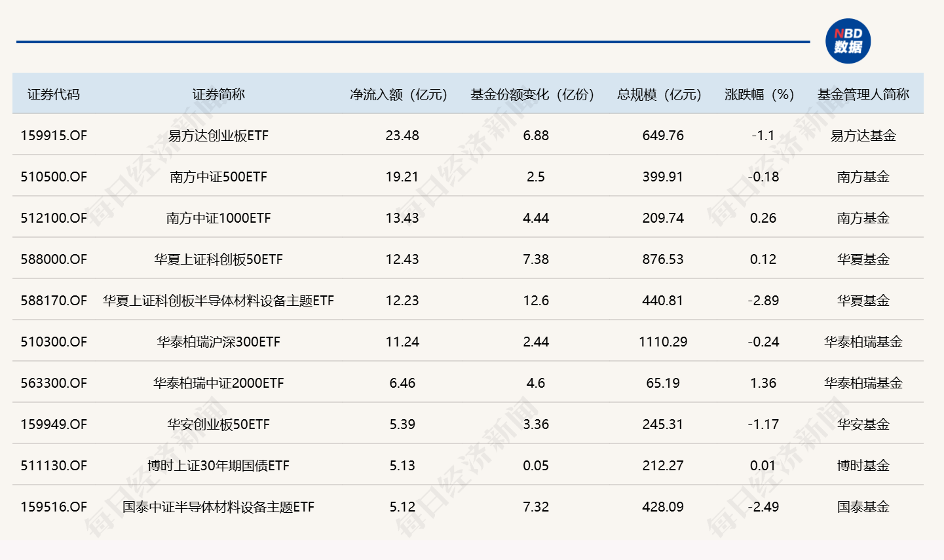Click the 基金份额变化（亿份） column header
The image size is (944, 560).
coord(533,94)
